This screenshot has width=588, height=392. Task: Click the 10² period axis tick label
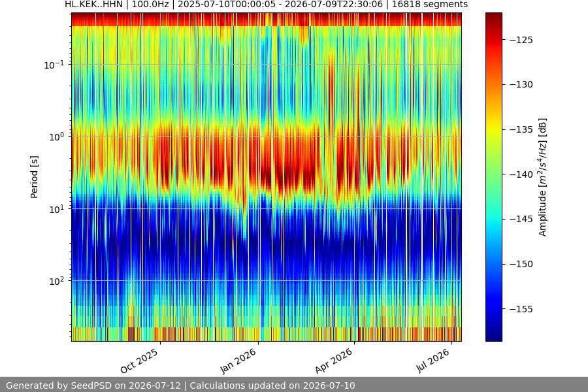[x=56, y=282]
